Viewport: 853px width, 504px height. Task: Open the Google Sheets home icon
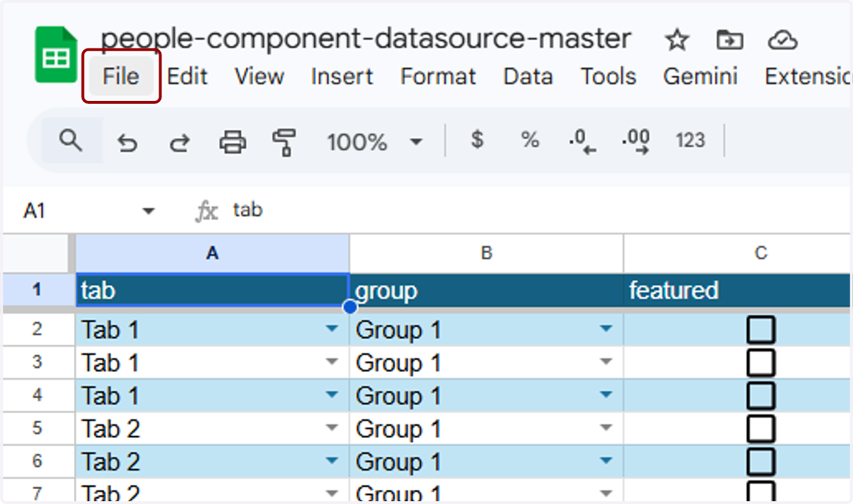(56, 55)
